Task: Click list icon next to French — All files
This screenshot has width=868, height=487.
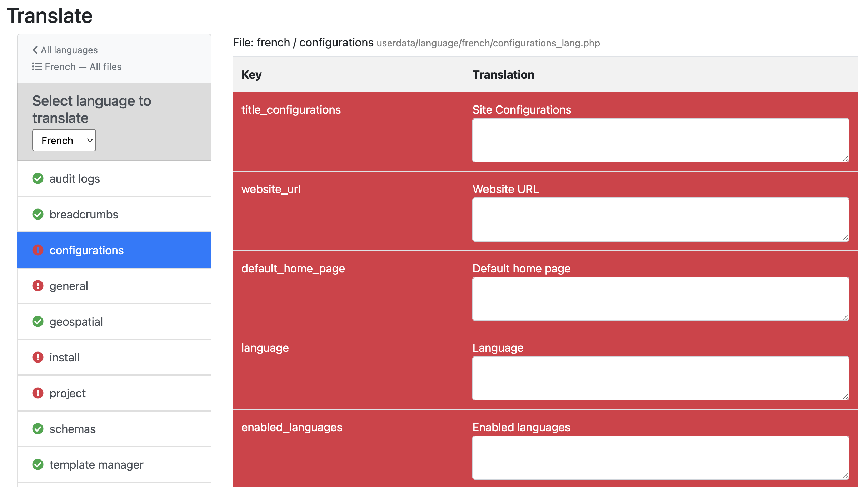Action: point(37,67)
